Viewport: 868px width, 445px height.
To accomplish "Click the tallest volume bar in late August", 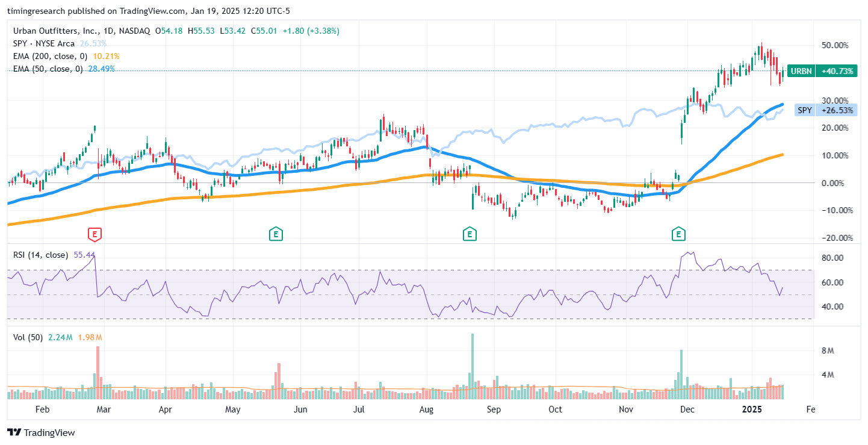I will [x=473, y=366].
